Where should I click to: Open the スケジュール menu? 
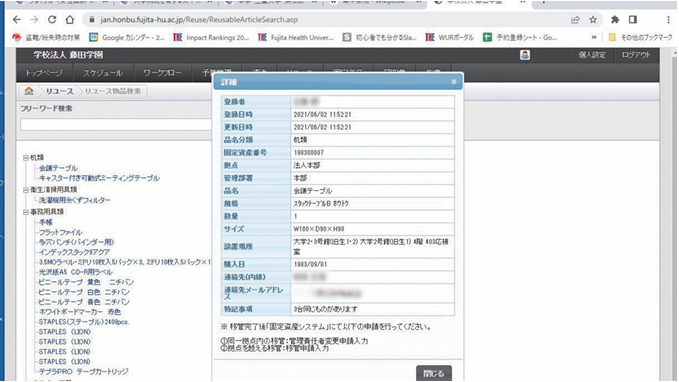[103, 73]
